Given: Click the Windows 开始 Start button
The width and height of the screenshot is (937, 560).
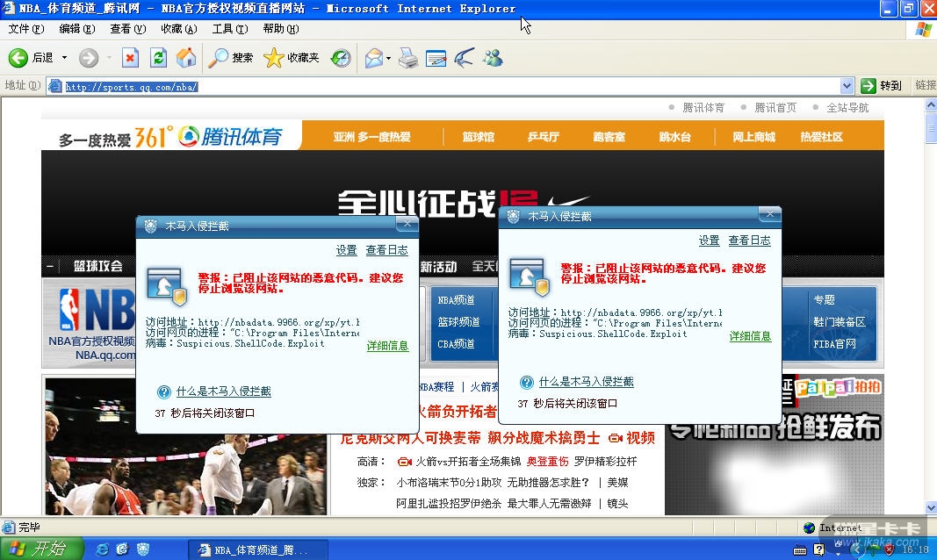Looking at the screenshot, I should [40, 549].
